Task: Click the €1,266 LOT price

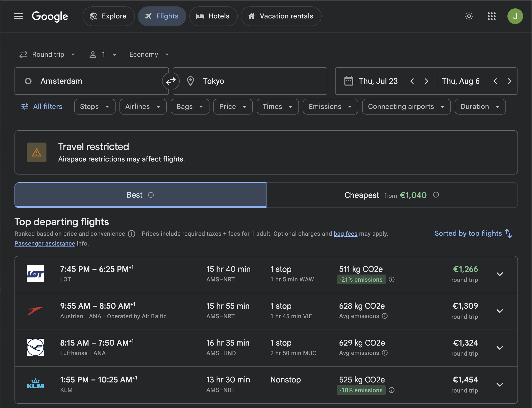Action: click(465, 269)
